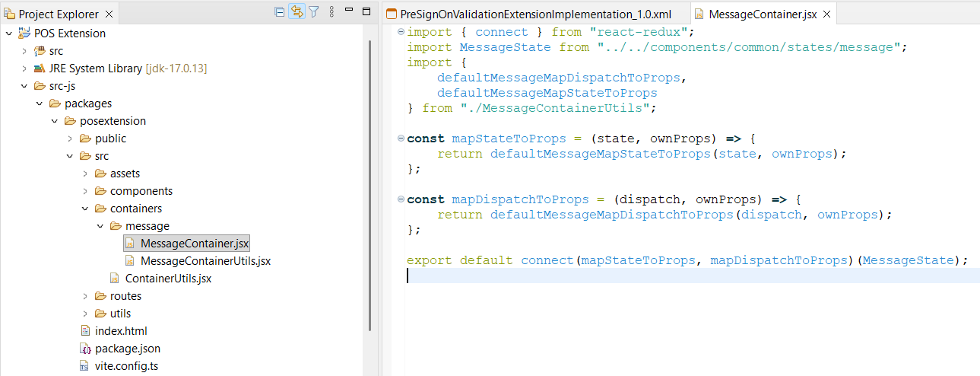Select ContainerUtils.jsx in the tree
Image resolution: width=980 pixels, height=376 pixels.
(x=168, y=279)
